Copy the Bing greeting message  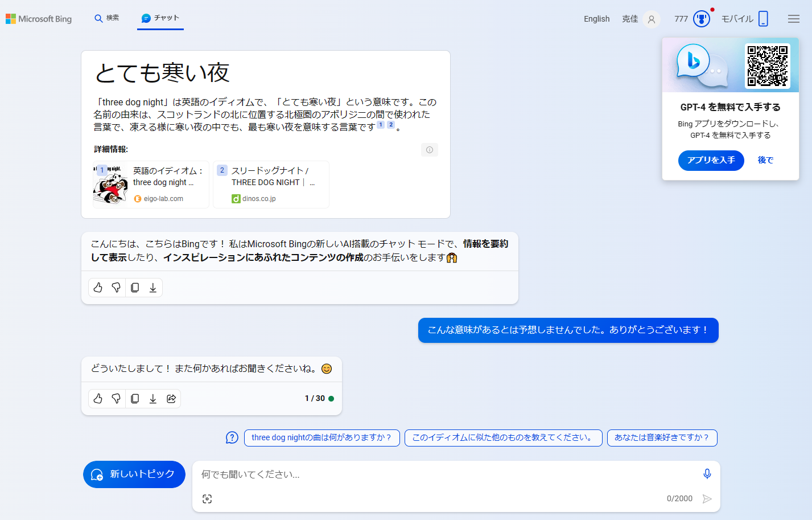(135, 288)
